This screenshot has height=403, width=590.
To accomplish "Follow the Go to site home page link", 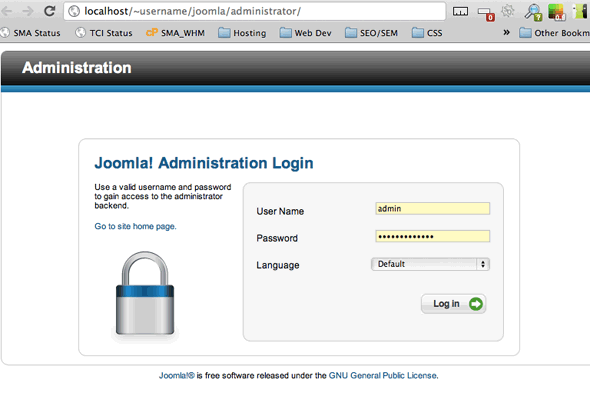I will 135,226.
